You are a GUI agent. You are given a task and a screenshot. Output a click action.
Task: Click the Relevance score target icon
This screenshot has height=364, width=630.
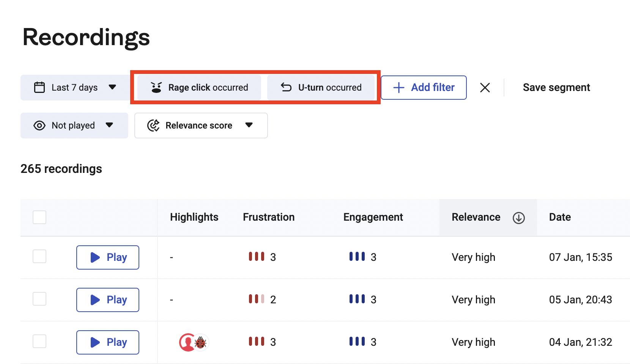tap(153, 126)
